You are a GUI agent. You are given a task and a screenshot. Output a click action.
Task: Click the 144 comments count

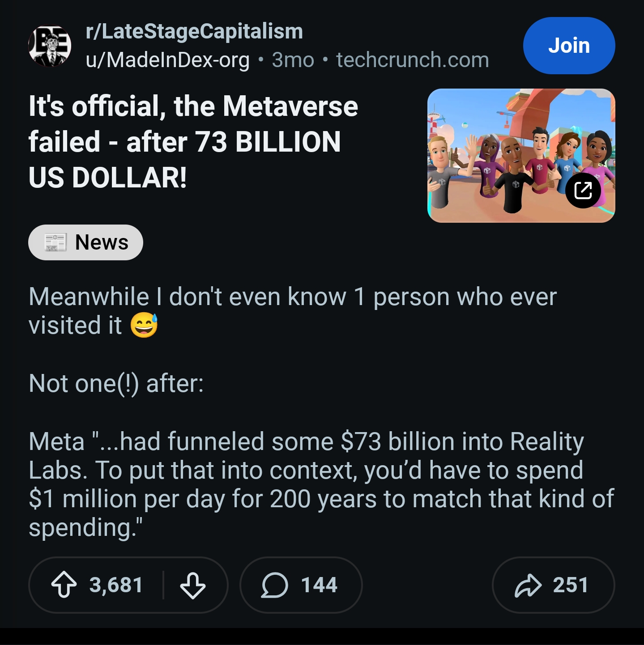click(x=319, y=585)
